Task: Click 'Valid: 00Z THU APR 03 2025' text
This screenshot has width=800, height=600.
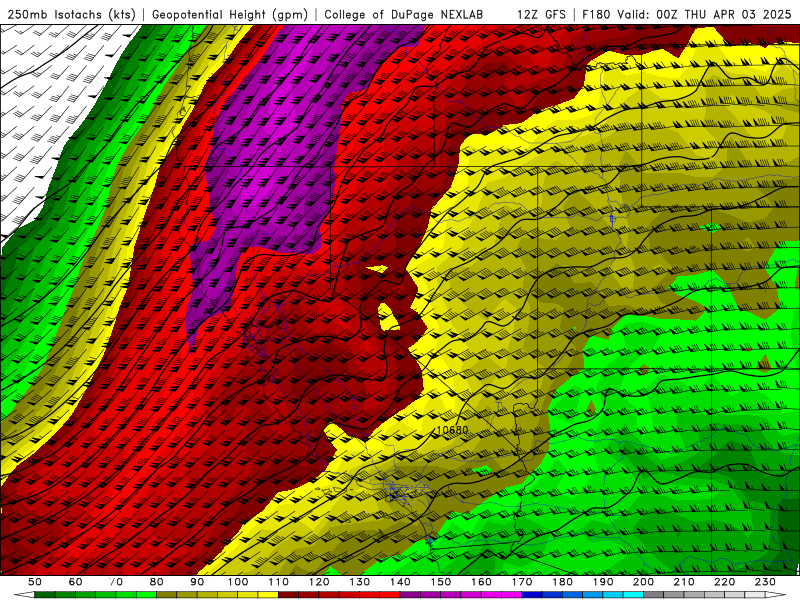Action: [704, 15]
